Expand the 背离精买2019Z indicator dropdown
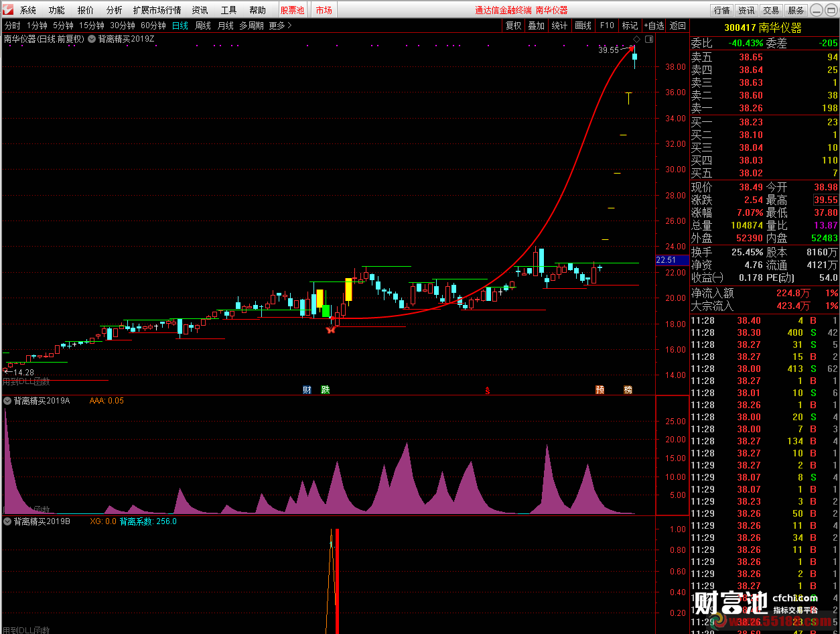The height and width of the screenshot is (634, 840). 92,39
